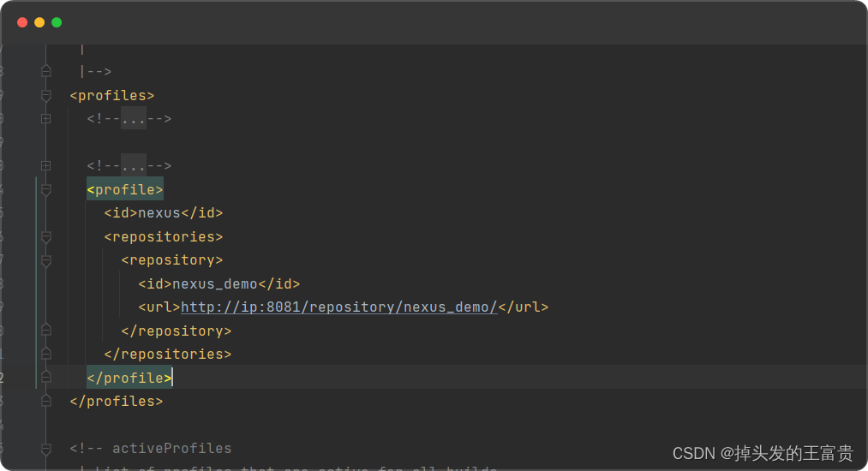This screenshot has height=471, width=868.
Task: Expand the second folded <!--...--> comment
Action: 46,166
